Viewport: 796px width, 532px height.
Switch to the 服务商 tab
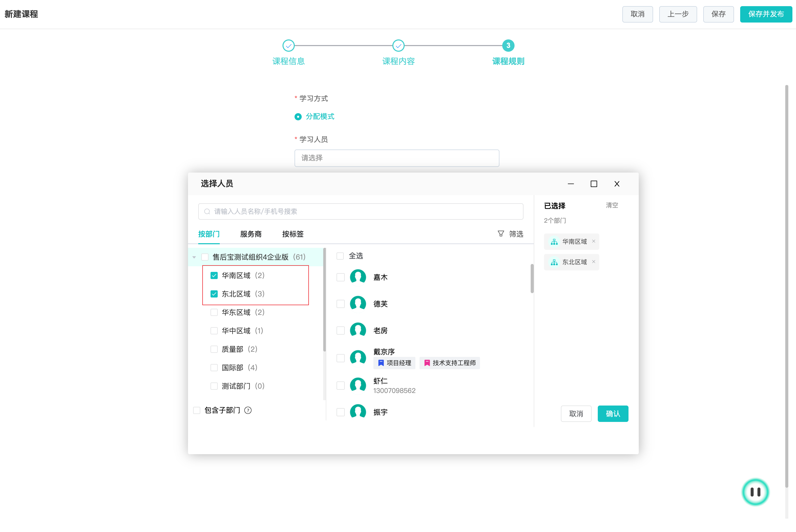coord(251,234)
